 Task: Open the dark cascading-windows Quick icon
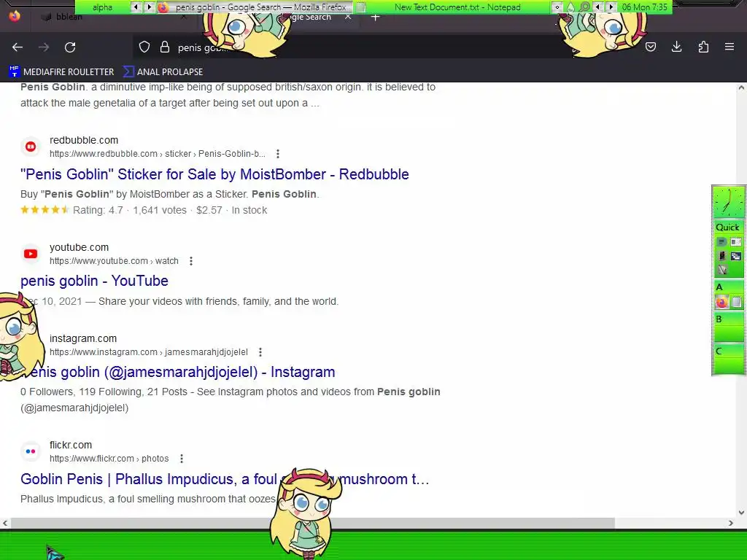(x=735, y=256)
